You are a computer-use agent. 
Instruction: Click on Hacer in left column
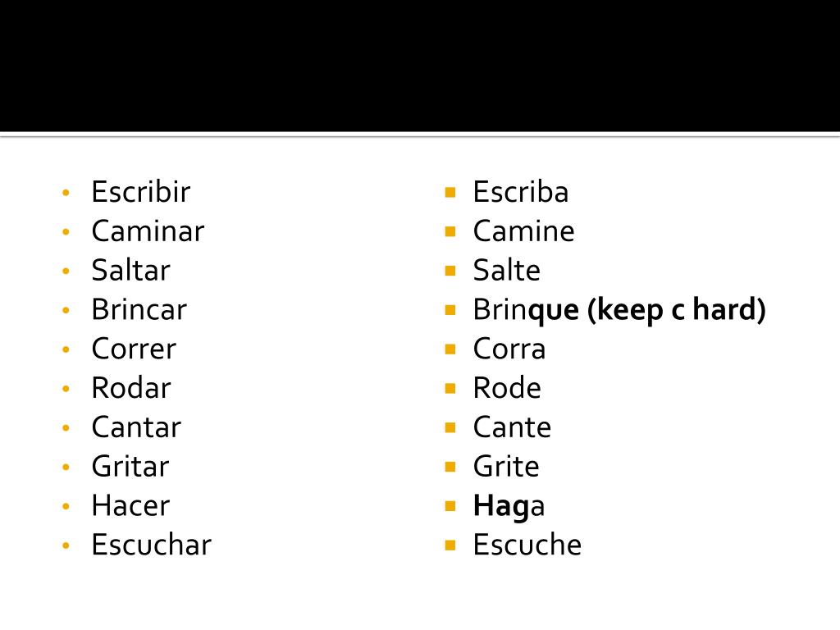[130, 505]
